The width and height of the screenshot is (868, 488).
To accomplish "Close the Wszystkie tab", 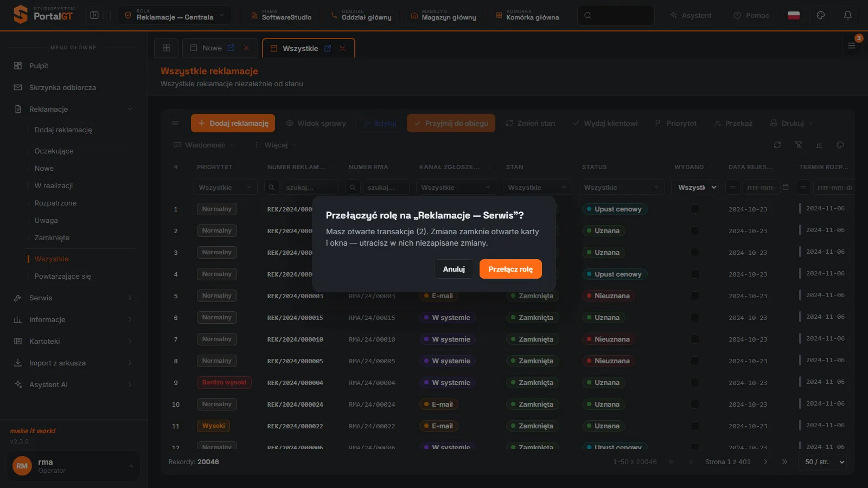I will [342, 48].
